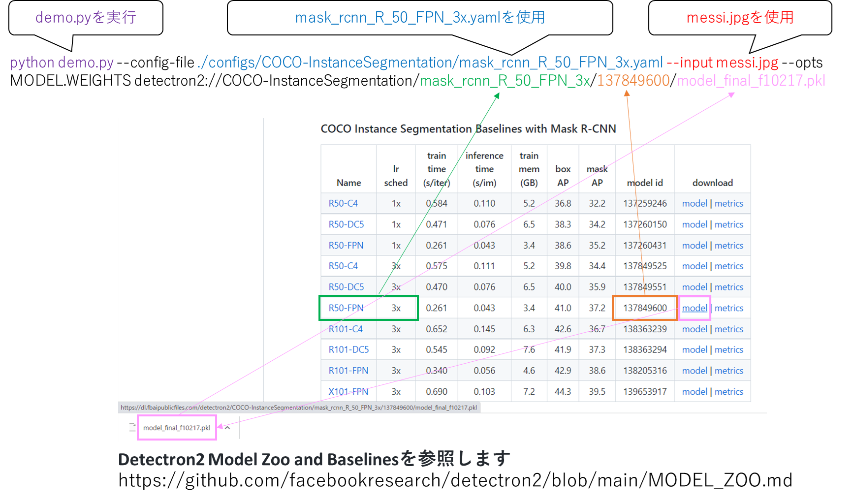The image size is (853, 504).
Task: Select the R101-C4 config link
Action: [x=346, y=329]
